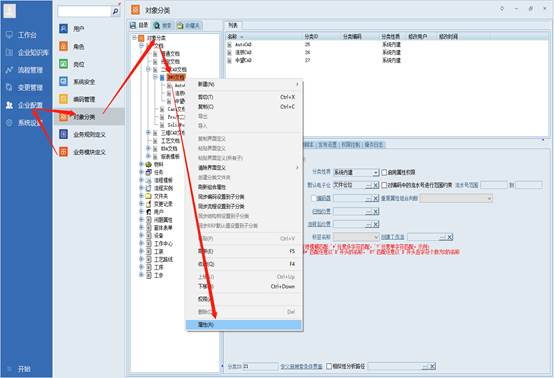Focus the search box above 用户
The image size is (554, 378).
[x=84, y=12]
